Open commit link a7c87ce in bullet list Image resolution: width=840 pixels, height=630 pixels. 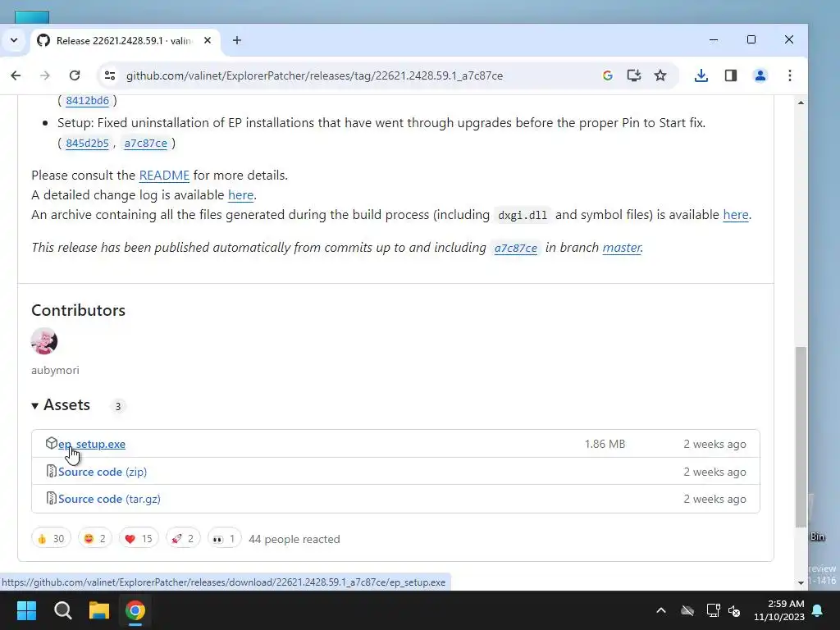click(146, 144)
